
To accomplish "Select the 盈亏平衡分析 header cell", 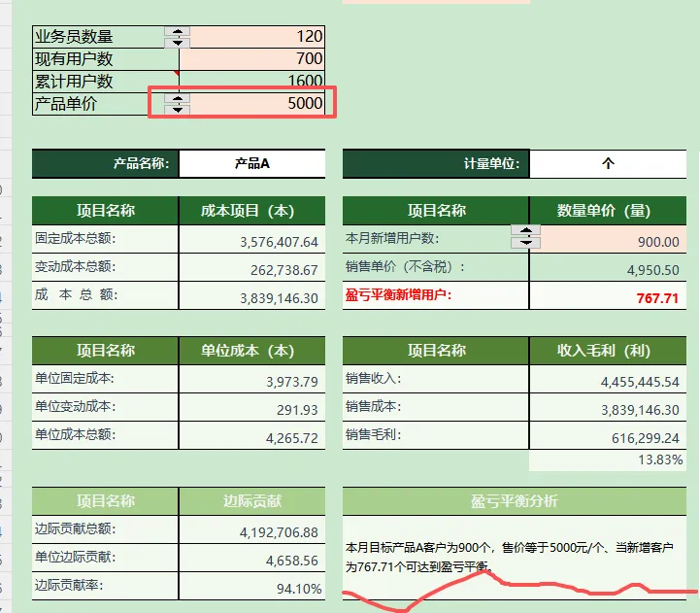I will (x=515, y=501).
